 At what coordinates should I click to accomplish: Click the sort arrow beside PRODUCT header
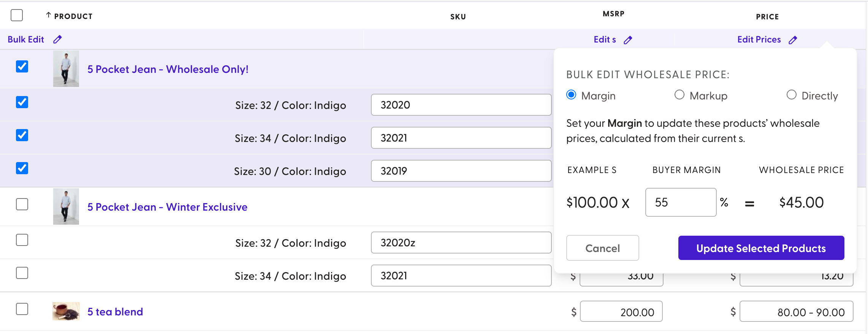pos(48,15)
